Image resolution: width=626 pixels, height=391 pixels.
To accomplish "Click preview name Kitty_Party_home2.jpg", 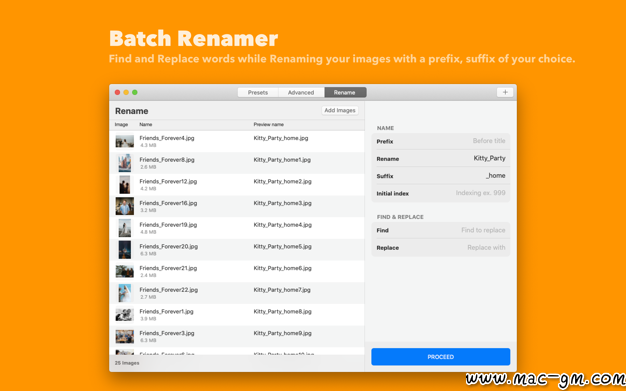I will (282, 181).
